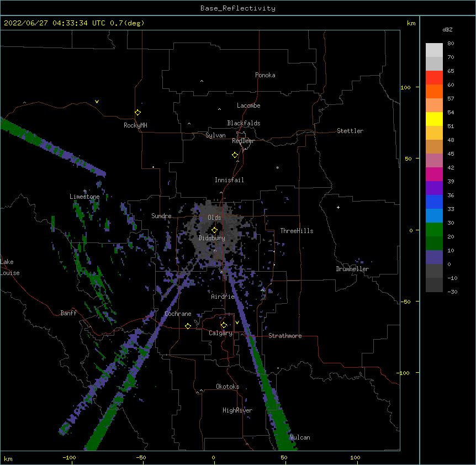
Task: Click the 50 km tick on bottom axis
Action: point(284,457)
